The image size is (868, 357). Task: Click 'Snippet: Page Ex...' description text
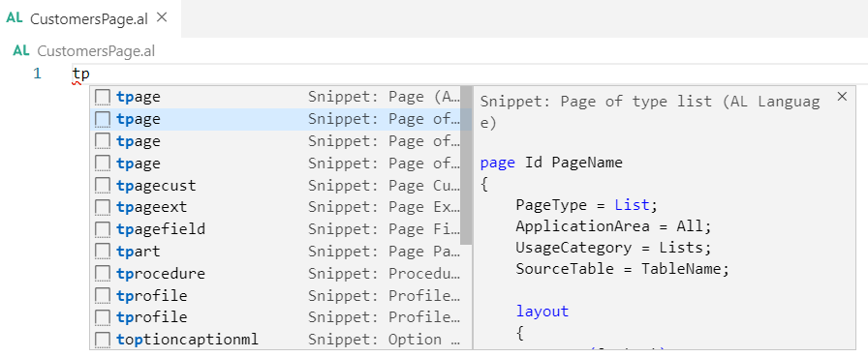385,208
